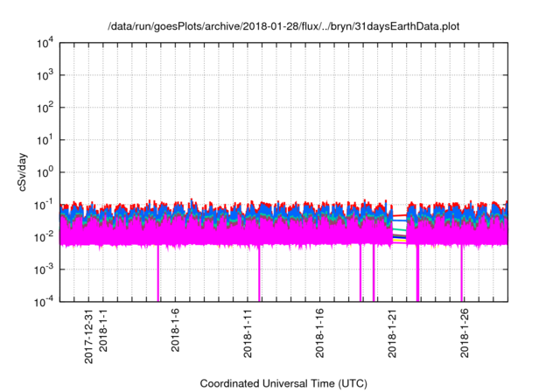Click the 10^-2 y-axis tick label
Image resolution: width=560 pixels, height=392 pixels.
click(45, 238)
